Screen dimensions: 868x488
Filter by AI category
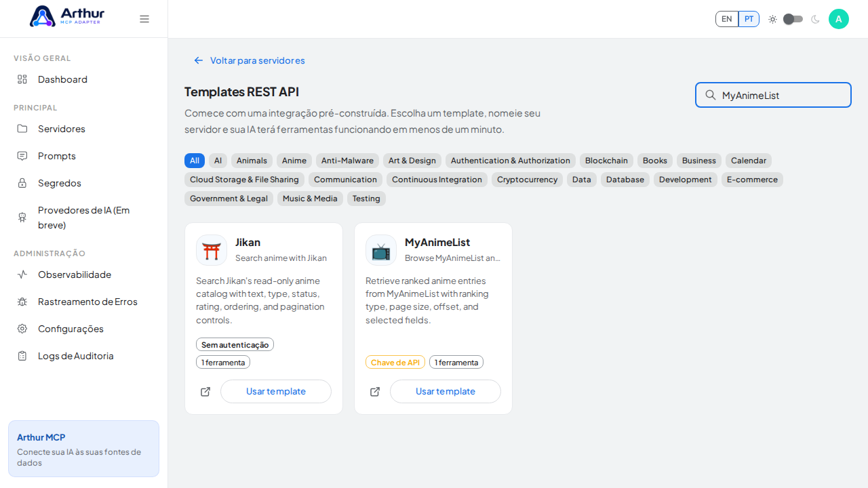click(218, 161)
